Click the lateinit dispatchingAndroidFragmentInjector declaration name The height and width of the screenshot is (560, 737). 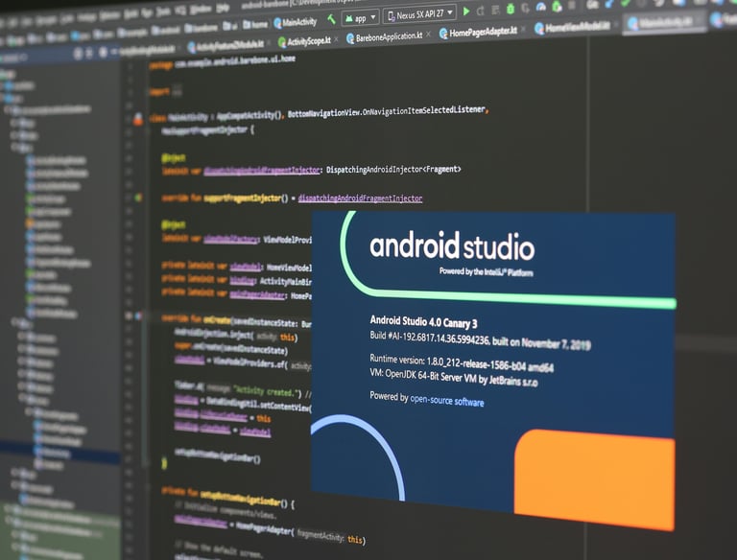[262, 170]
